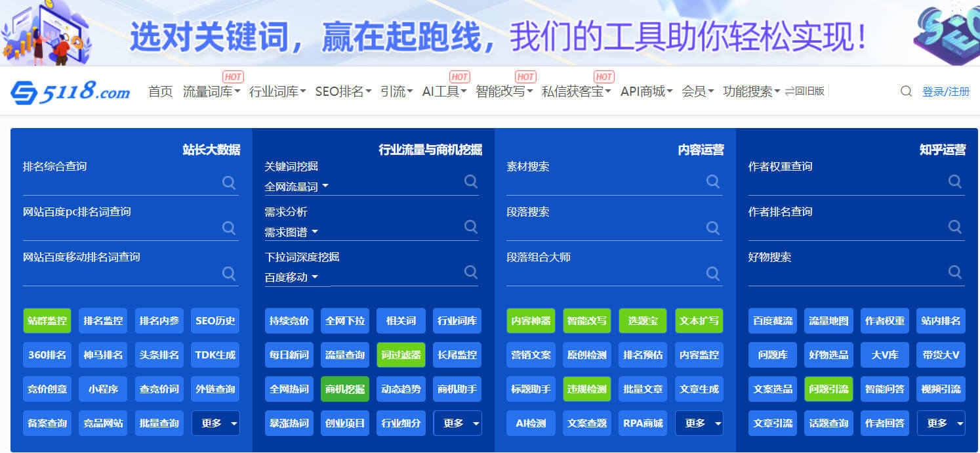980x453 pixels.
Task: Click search icon for 网站百度移动排名词查询
Action: click(x=229, y=273)
